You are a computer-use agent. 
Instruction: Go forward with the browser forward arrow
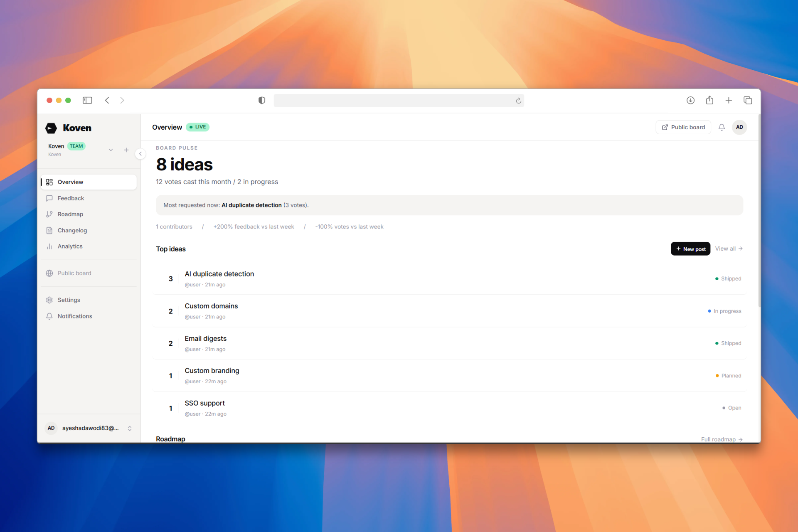tap(122, 100)
